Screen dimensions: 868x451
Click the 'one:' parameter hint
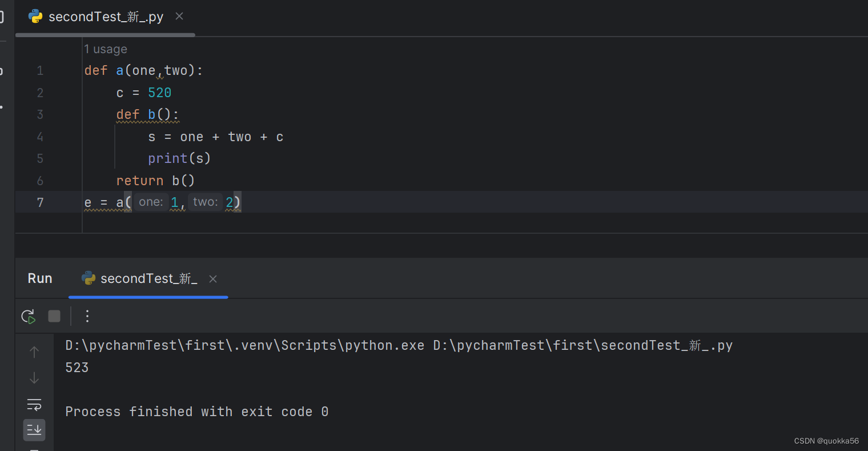pos(151,202)
